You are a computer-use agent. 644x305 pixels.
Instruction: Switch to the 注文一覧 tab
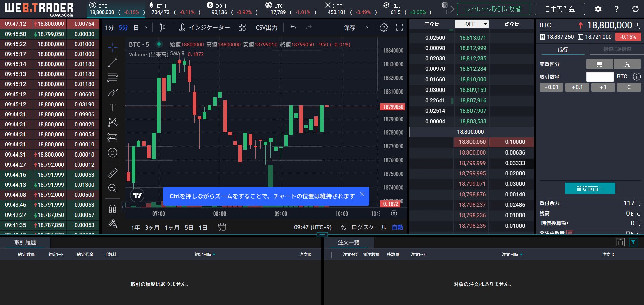pyautogui.click(x=349, y=242)
